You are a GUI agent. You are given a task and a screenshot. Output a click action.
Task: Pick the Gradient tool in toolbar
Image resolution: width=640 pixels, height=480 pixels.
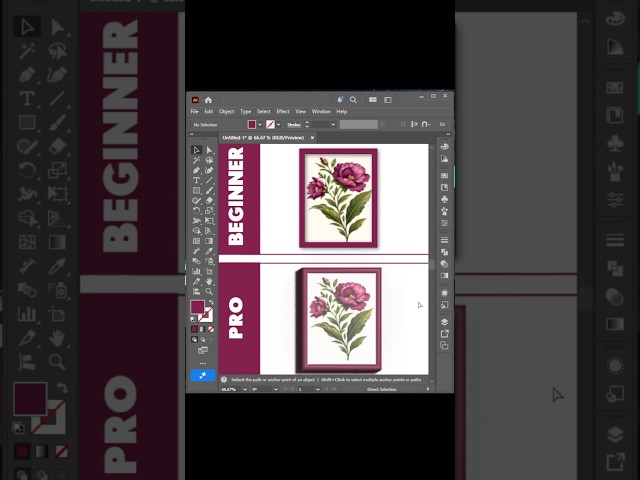click(209, 241)
